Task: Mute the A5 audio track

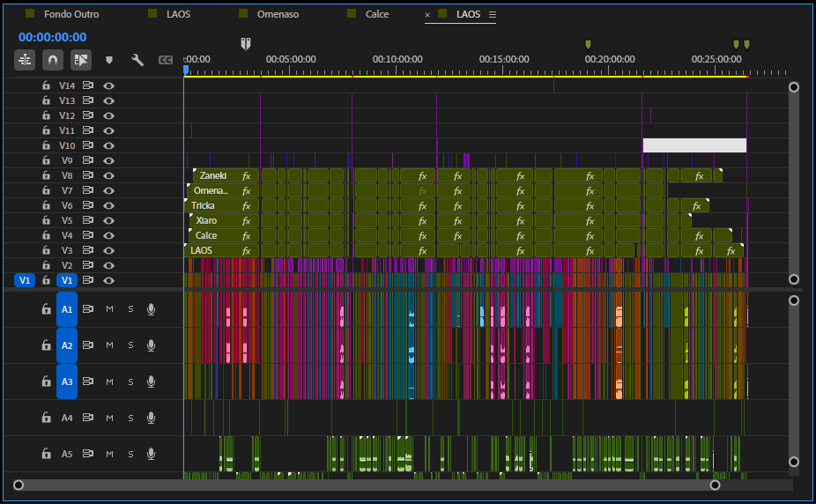Action: pos(110,454)
